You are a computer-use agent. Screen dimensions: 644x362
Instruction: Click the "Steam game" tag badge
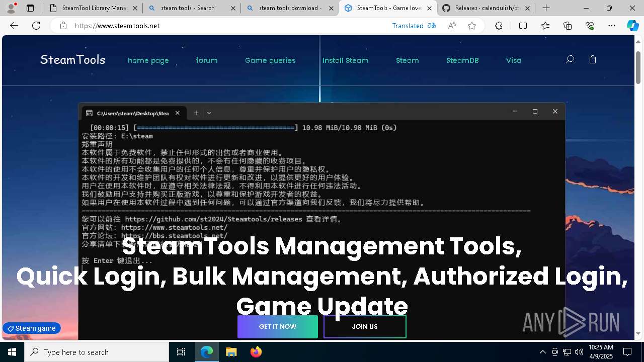(x=32, y=328)
